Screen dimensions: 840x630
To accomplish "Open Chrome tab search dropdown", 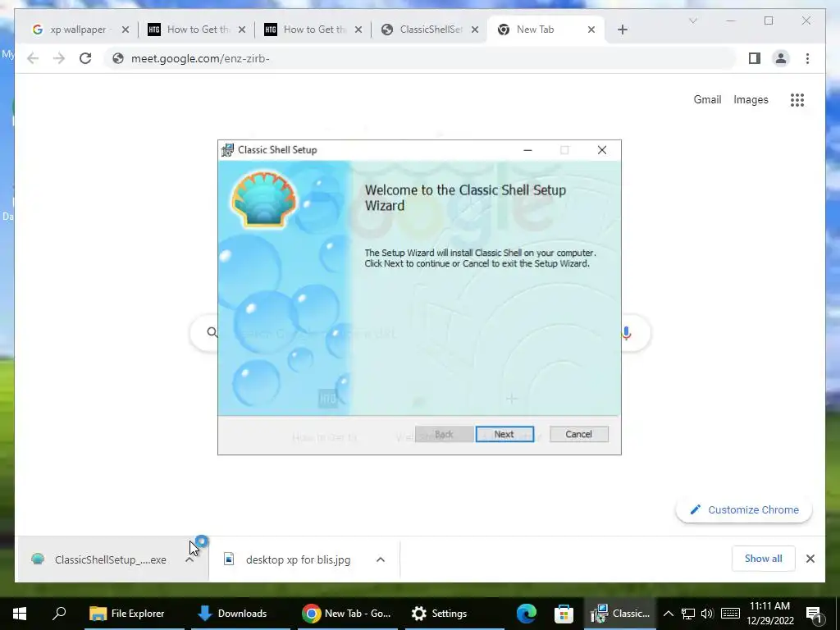I will tap(692, 21).
